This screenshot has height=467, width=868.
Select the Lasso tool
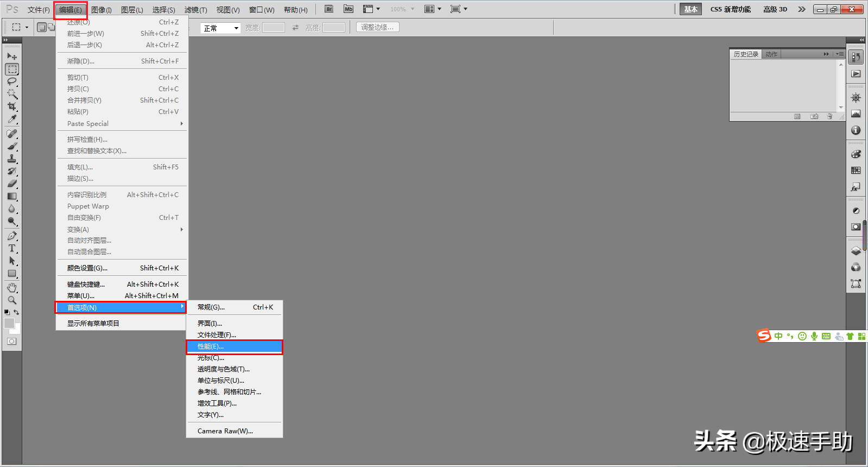(12, 81)
